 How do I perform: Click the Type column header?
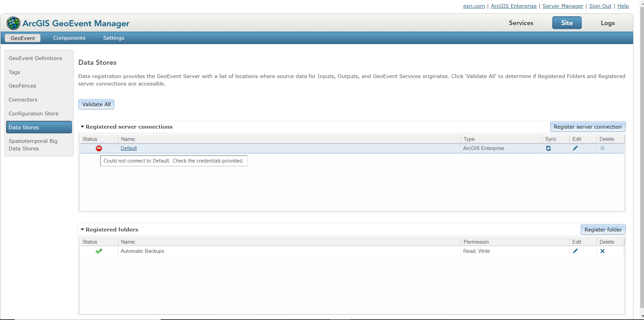click(x=502, y=139)
